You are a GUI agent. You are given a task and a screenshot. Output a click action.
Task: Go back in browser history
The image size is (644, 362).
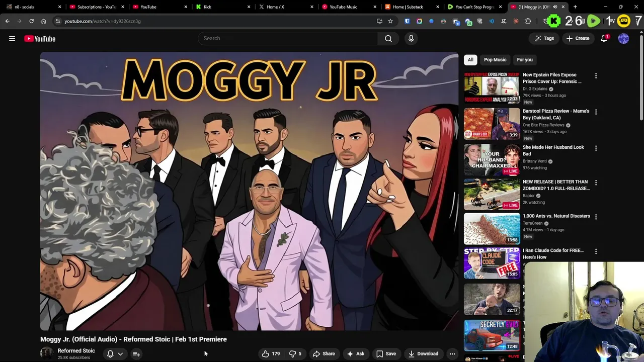[x=7, y=21]
